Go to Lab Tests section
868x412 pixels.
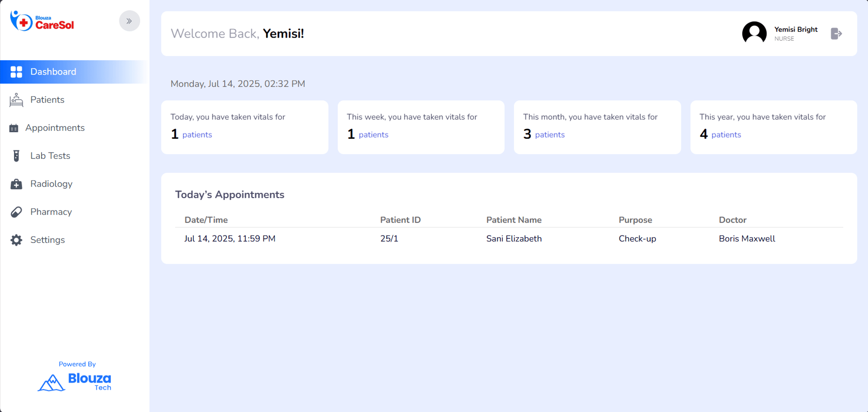50,156
